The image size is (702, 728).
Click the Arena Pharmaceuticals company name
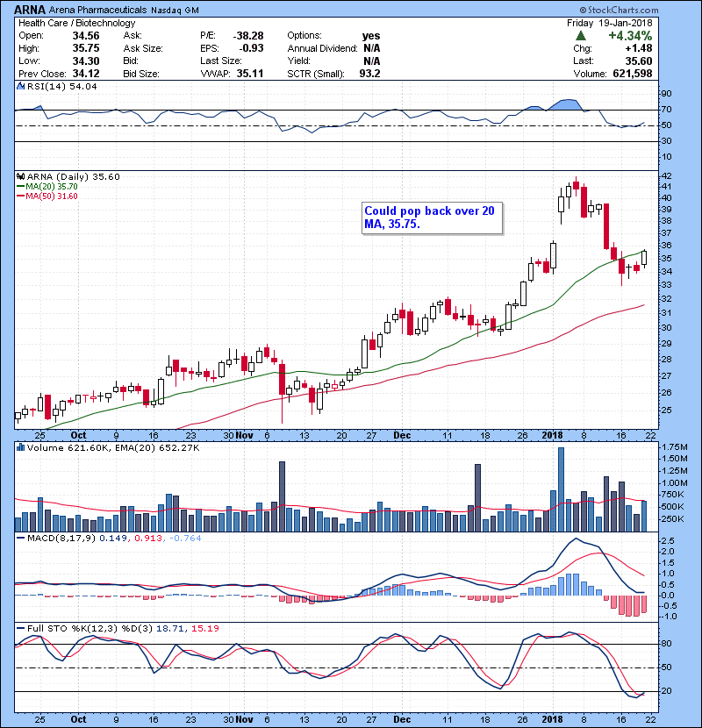pyautogui.click(x=97, y=10)
